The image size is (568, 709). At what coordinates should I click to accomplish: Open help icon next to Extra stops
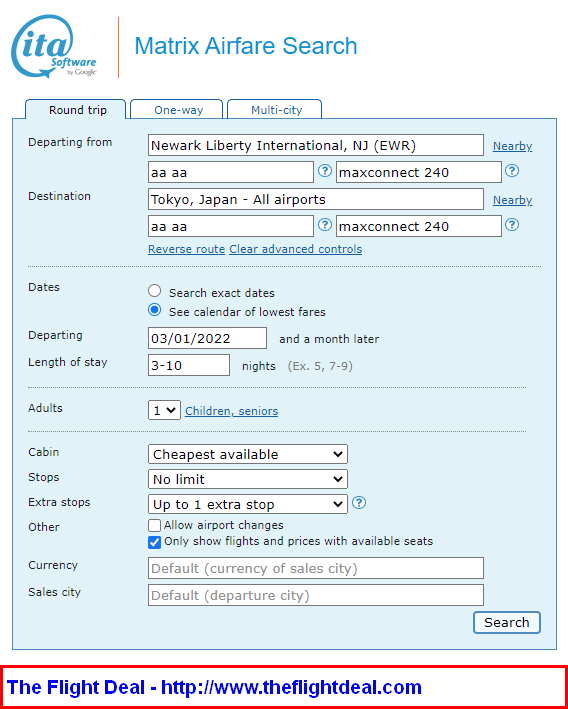[359, 503]
